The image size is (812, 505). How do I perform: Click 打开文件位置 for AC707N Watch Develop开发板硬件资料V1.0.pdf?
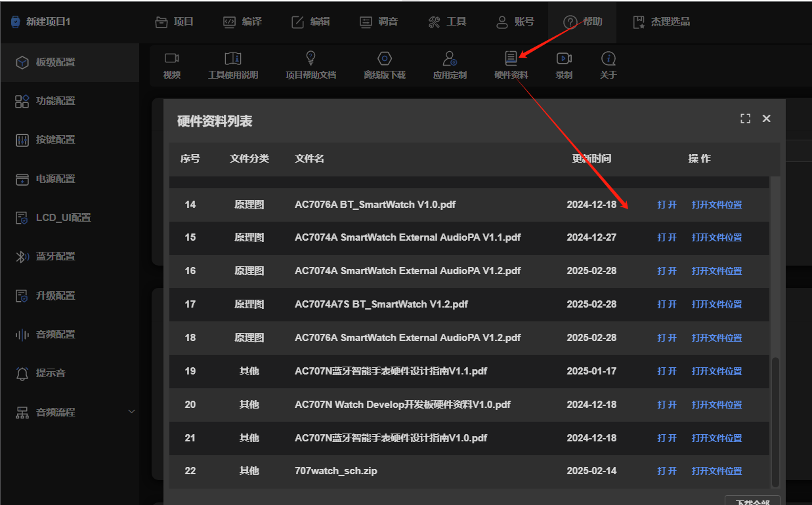[x=717, y=405]
